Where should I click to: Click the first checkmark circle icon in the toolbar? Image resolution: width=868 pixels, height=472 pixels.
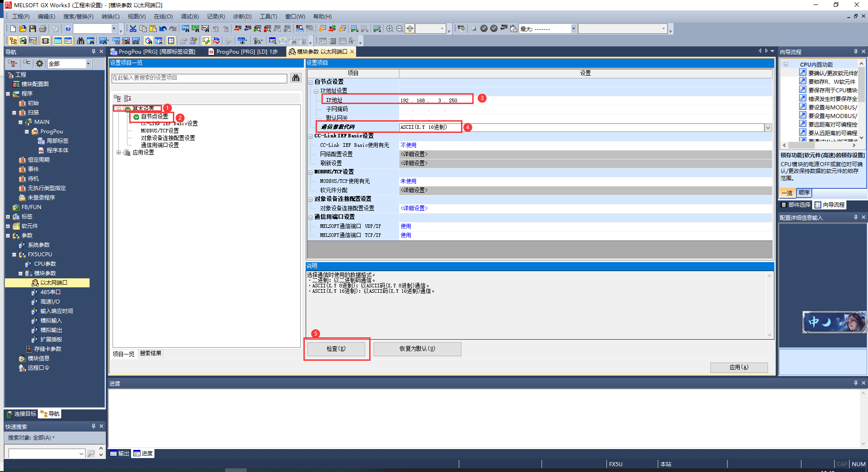click(484, 28)
